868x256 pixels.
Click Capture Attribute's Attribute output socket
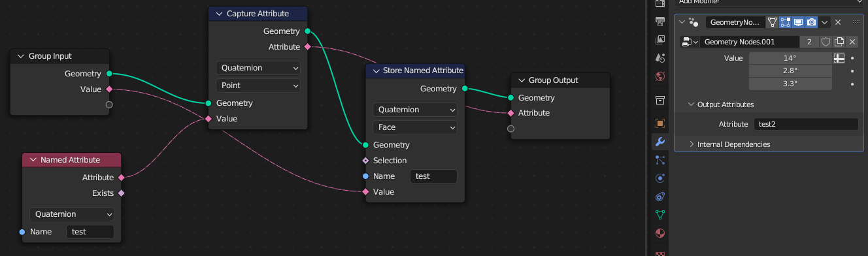pyautogui.click(x=307, y=47)
